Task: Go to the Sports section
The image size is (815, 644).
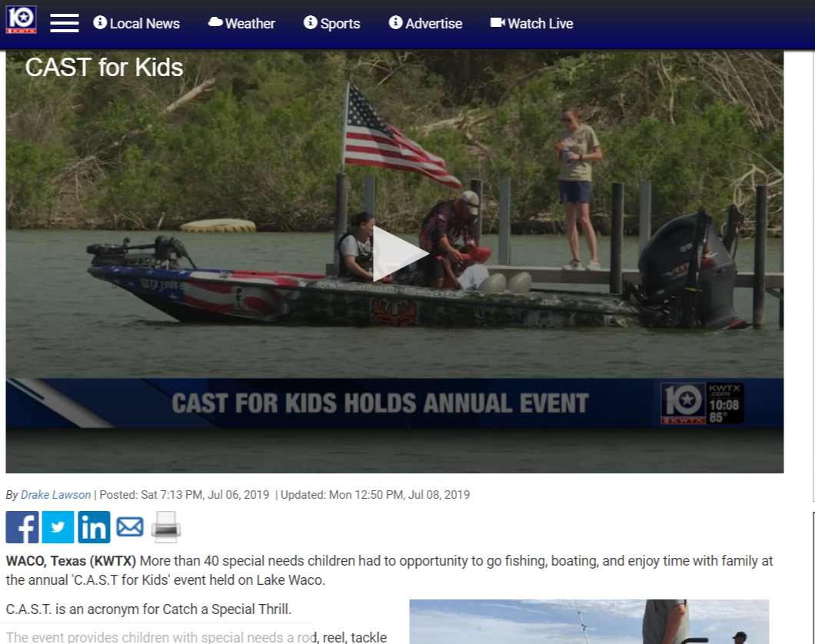Action: coord(331,23)
